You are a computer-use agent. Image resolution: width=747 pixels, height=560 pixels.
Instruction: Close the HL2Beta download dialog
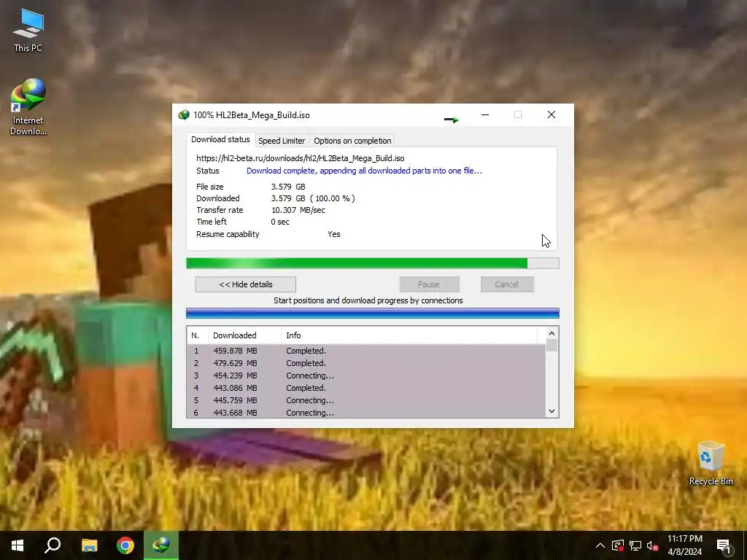[551, 114]
